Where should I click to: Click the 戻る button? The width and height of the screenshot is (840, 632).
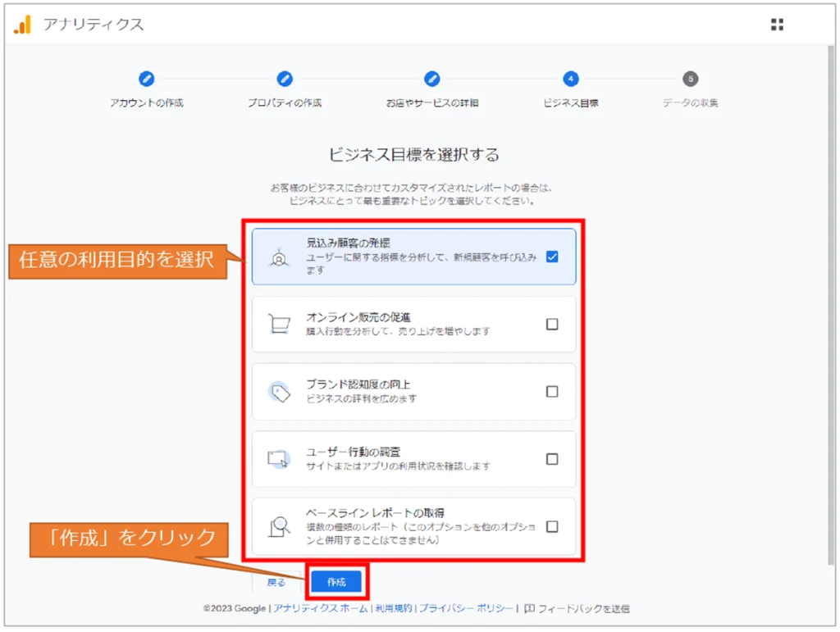[276, 582]
